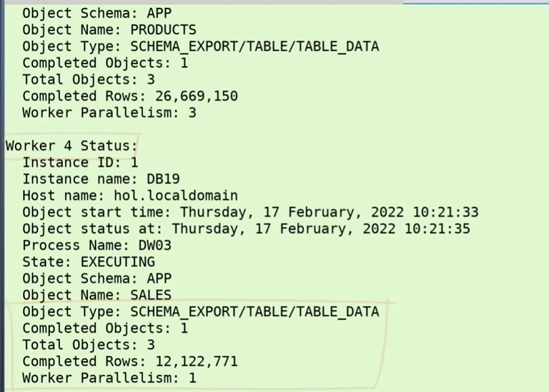Click the 'Object start time' line
Screen dimensions: 549x392
[x=250, y=212]
